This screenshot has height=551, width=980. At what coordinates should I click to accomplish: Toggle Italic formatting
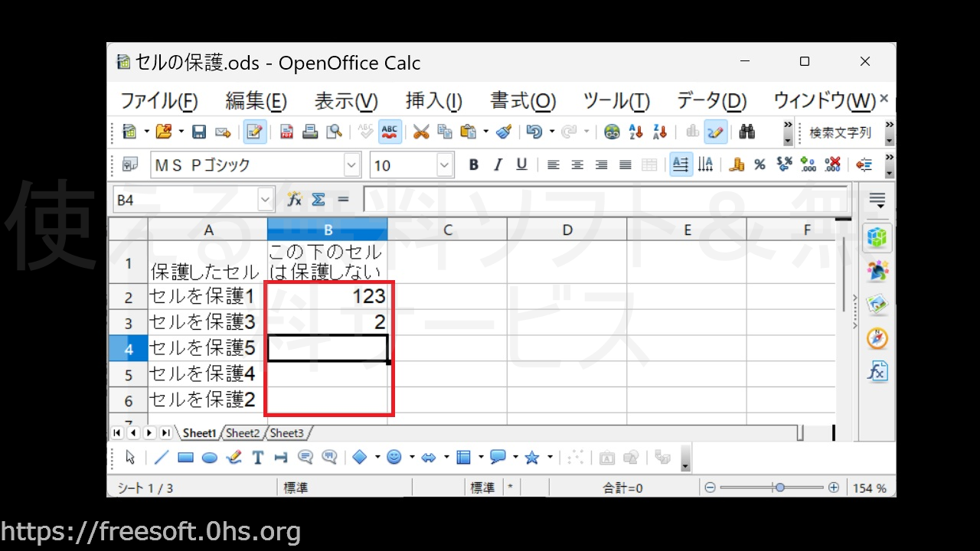pos(498,165)
